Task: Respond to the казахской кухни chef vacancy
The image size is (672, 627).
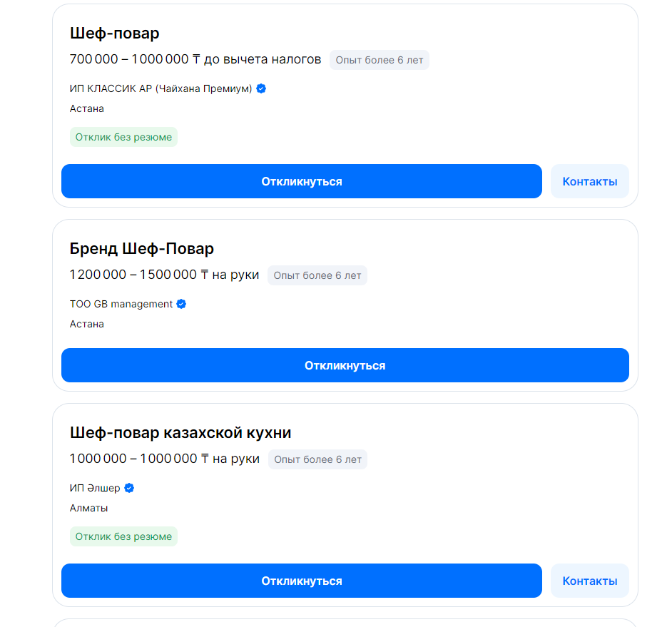Action: pos(301,581)
